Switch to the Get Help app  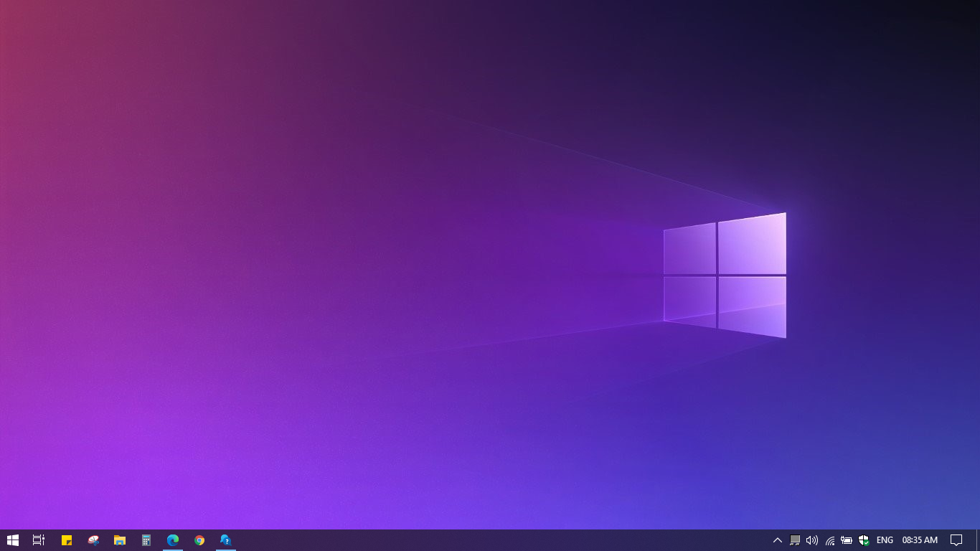click(x=226, y=540)
